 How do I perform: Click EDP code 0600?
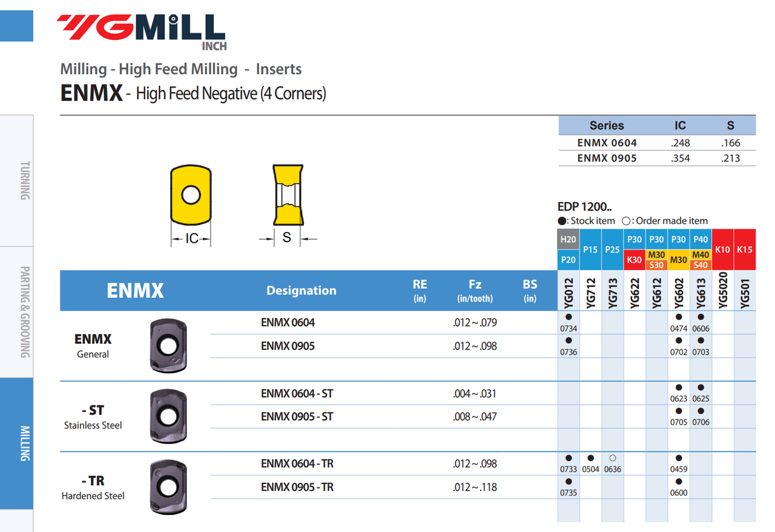click(679, 493)
